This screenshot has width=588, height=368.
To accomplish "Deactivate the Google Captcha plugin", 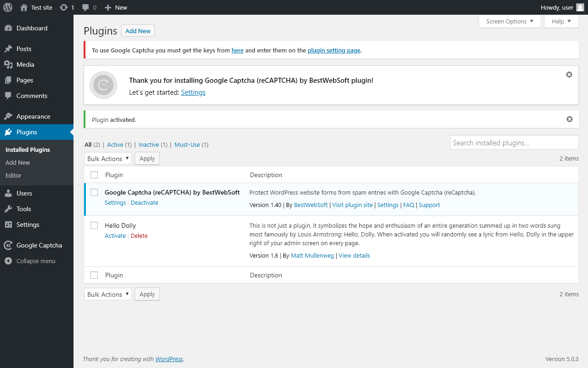I will point(144,203).
